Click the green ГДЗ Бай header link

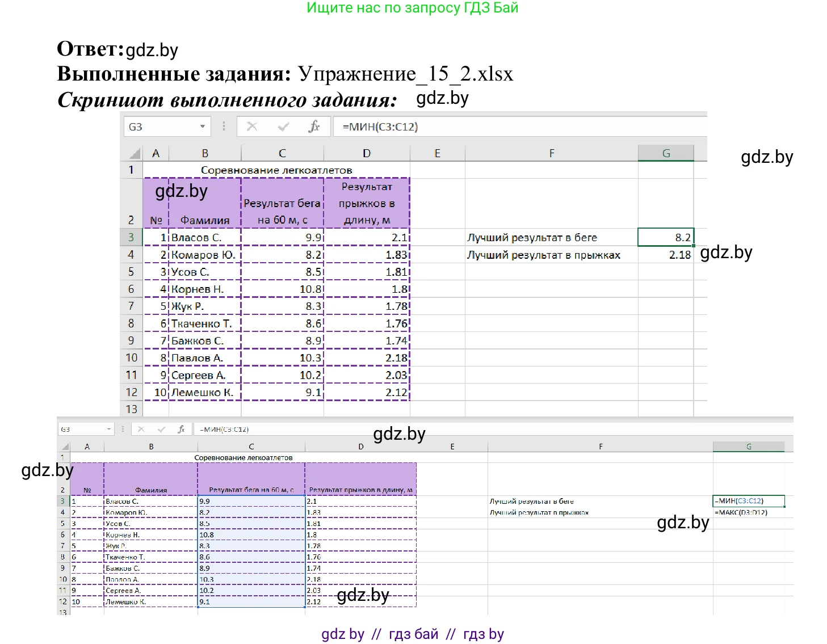pyautogui.click(x=413, y=8)
